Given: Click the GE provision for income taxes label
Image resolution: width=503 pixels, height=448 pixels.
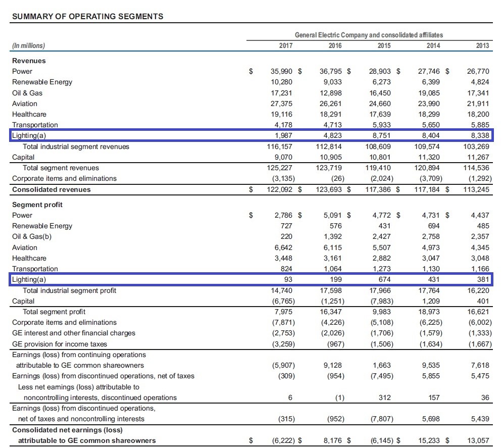Looking at the screenshot, I should 61,344.
